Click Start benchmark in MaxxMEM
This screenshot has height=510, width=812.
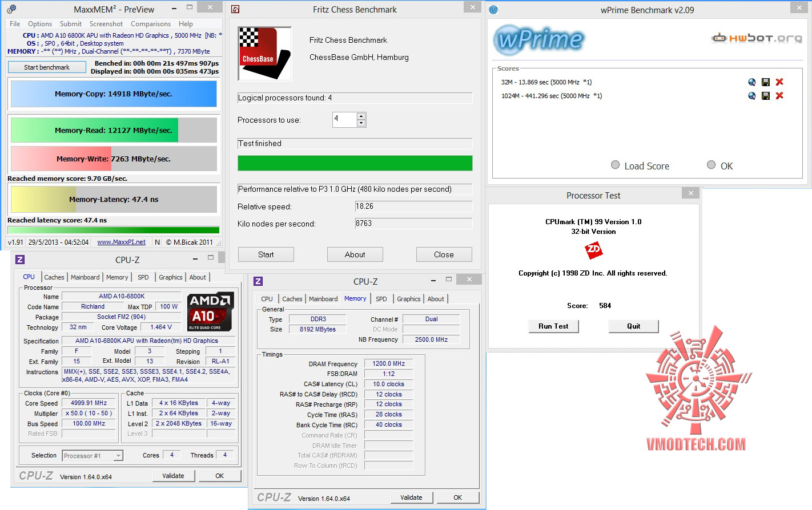point(47,67)
